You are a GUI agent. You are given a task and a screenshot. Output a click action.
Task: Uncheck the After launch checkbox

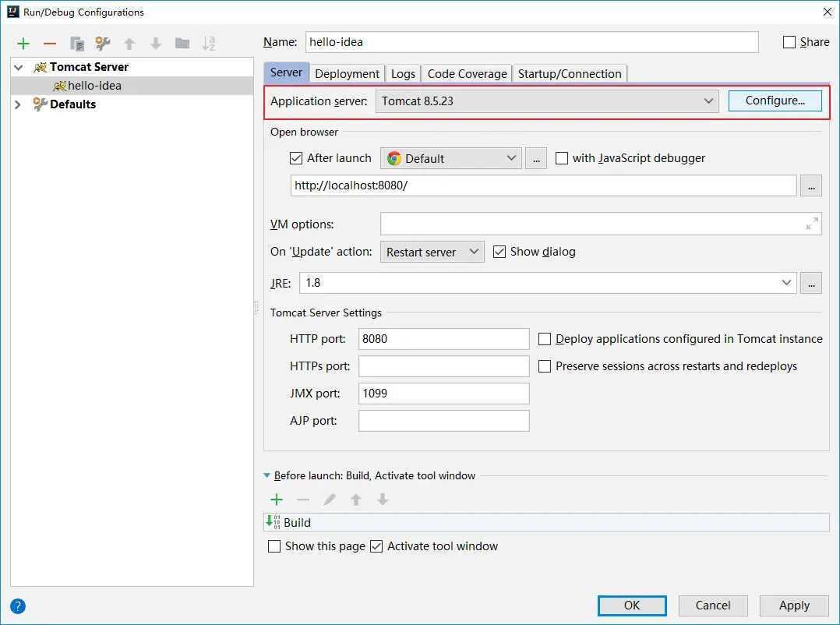pos(296,158)
